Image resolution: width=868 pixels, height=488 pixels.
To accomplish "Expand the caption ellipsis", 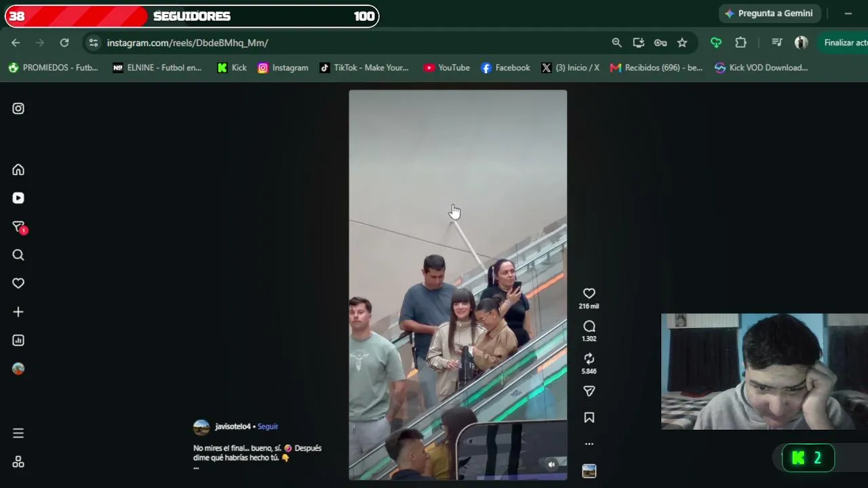I will (x=196, y=468).
